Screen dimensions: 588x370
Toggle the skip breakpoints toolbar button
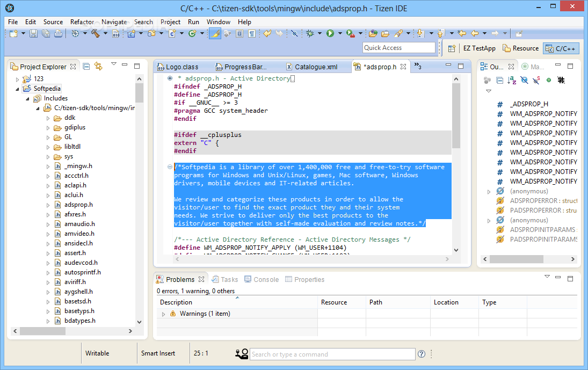point(294,34)
